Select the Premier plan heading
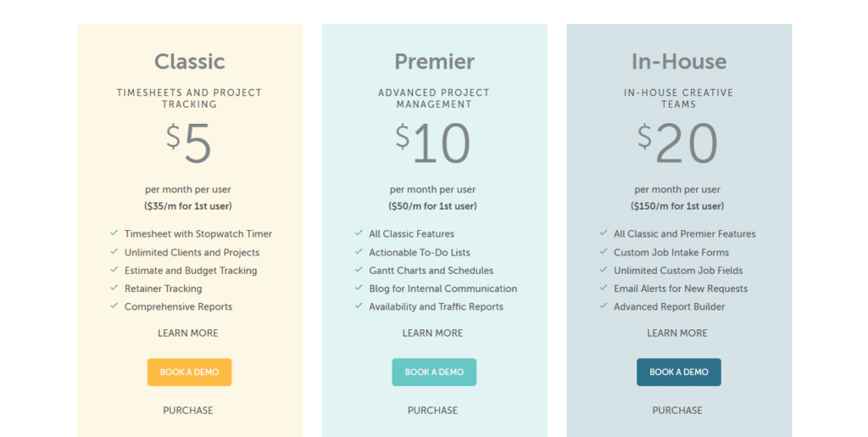Image resolution: width=868 pixels, height=437 pixels. (x=435, y=61)
